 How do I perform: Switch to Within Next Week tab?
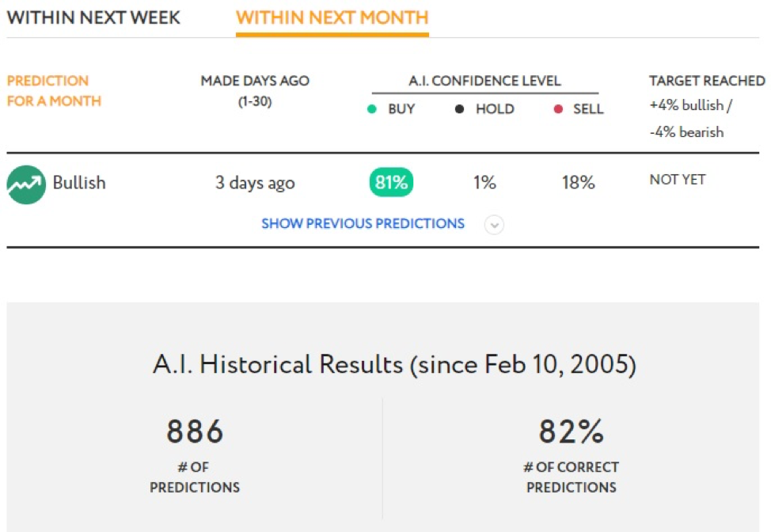[93, 17]
